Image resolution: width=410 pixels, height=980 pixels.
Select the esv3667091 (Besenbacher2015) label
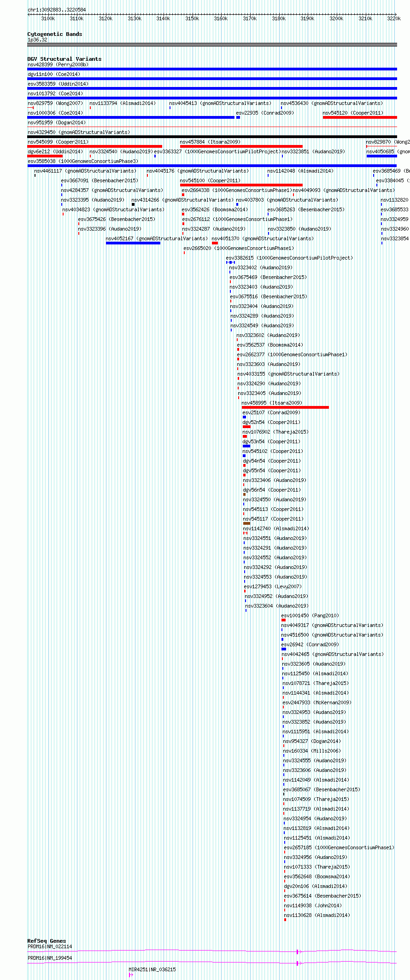pyautogui.click(x=100, y=181)
